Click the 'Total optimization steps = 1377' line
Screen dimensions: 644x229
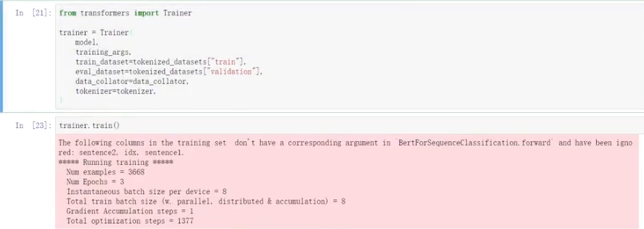pos(130,221)
